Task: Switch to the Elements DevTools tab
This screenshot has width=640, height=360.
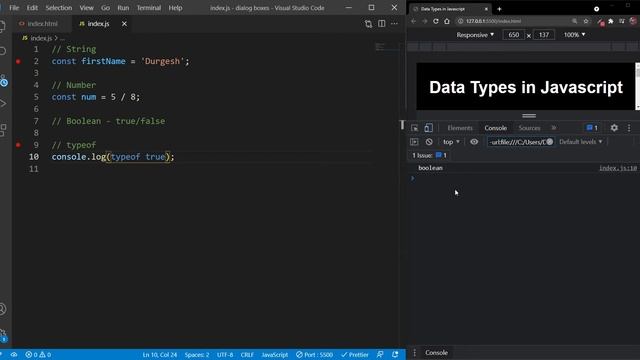Action: 460,128
